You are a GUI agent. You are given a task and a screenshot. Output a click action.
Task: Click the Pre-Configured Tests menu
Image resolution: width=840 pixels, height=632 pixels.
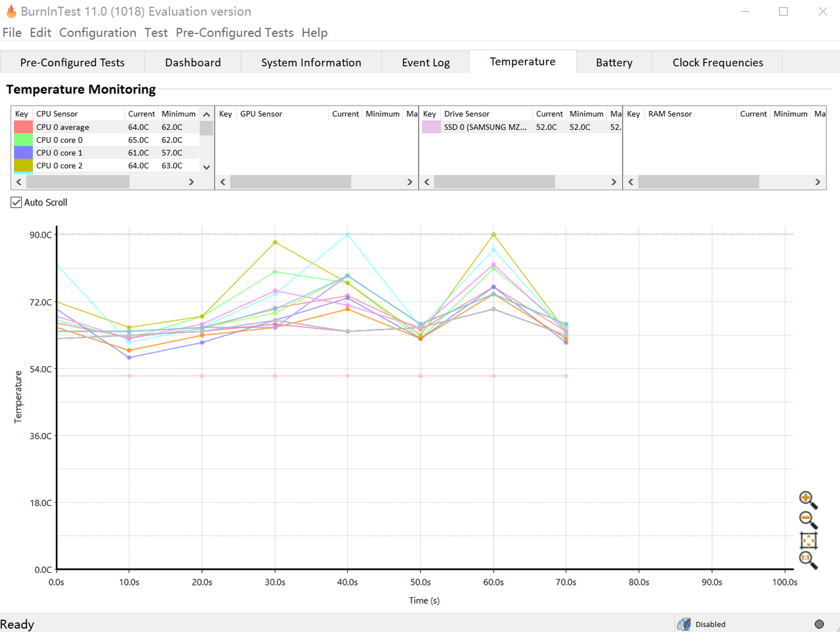click(x=234, y=33)
